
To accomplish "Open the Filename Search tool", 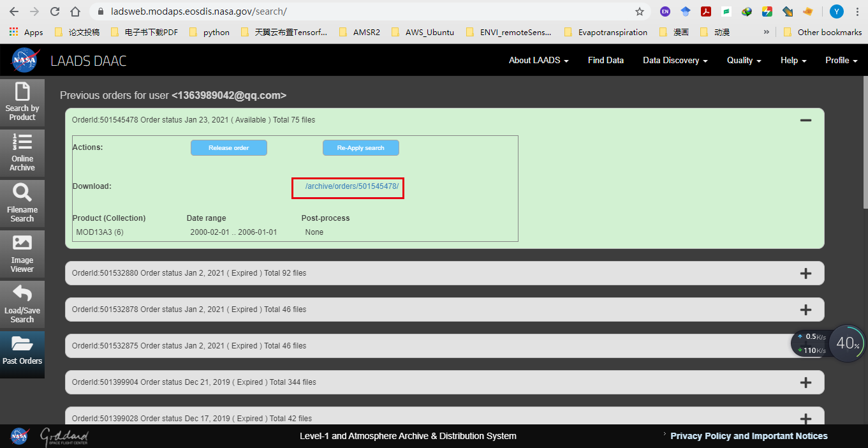I will pos(22,203).
